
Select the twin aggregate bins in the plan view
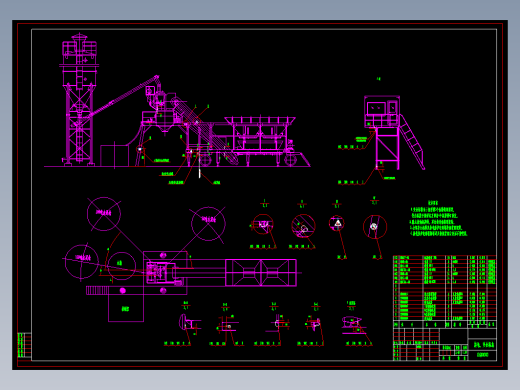point(261,273)
